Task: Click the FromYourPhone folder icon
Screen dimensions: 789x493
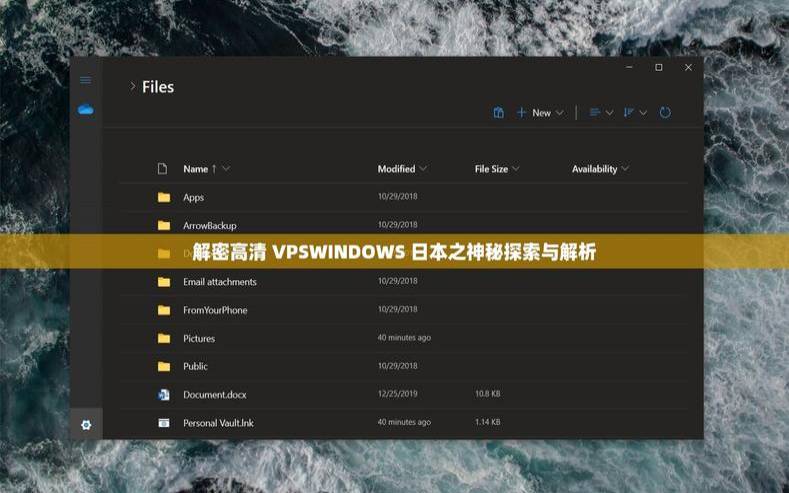Action: pyautogui.click(x=164, y=310)
